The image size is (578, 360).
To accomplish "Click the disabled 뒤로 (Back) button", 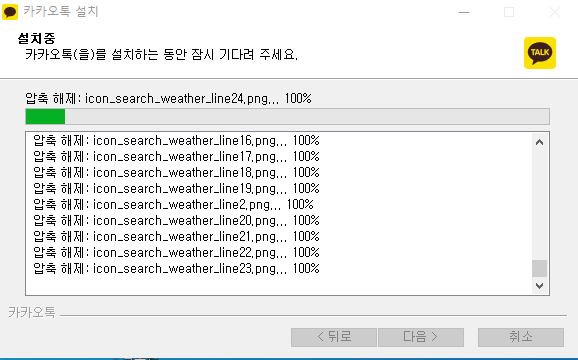I will pyautogui.click(x=334, y=337).
